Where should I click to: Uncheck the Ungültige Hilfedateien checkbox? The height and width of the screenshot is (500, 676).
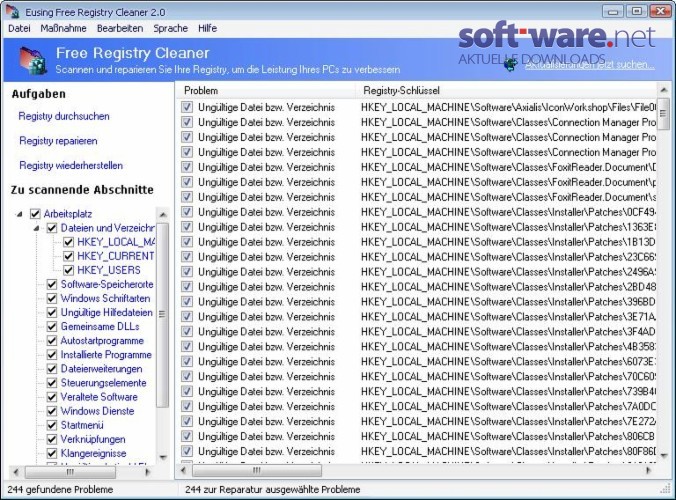tap(52, 312)
